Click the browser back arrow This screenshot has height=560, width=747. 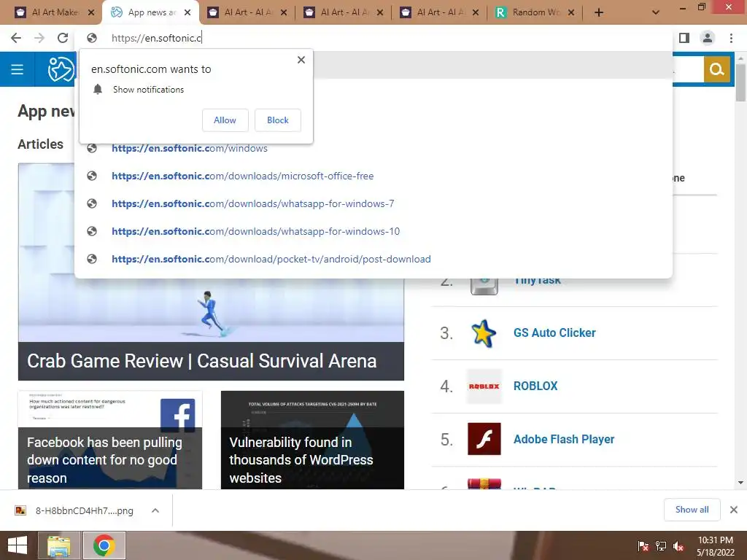tap(16, 38)
